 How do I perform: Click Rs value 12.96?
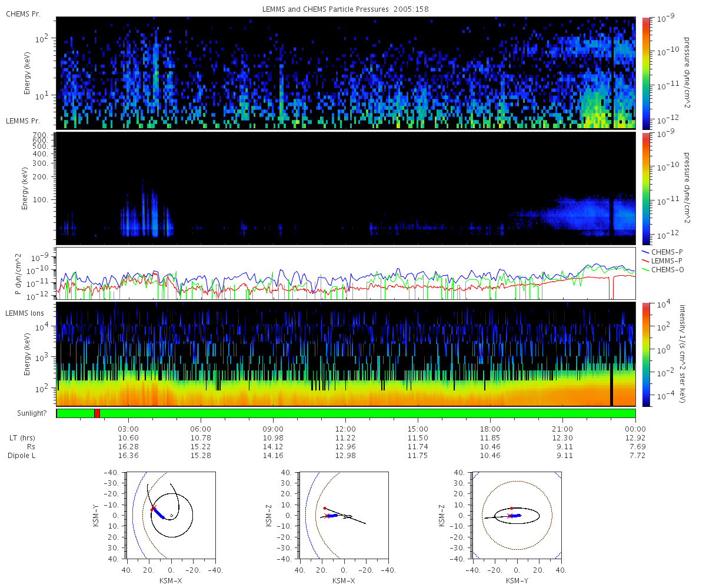tap(345, 447)
